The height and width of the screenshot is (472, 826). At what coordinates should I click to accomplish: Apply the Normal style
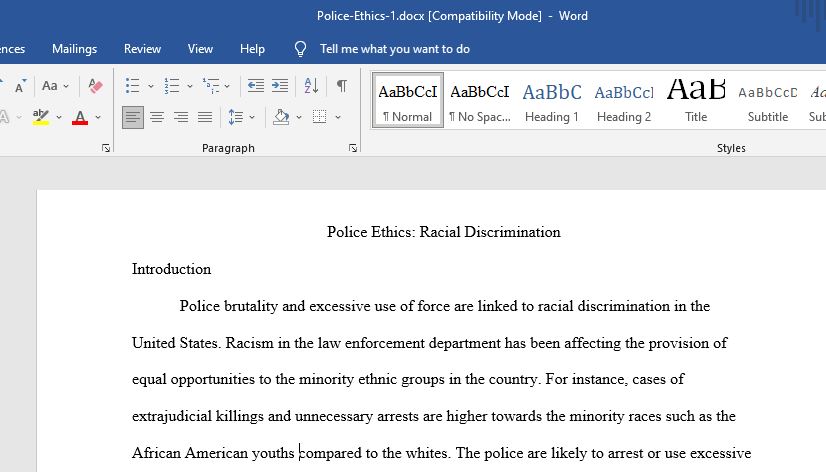(408, 100)
